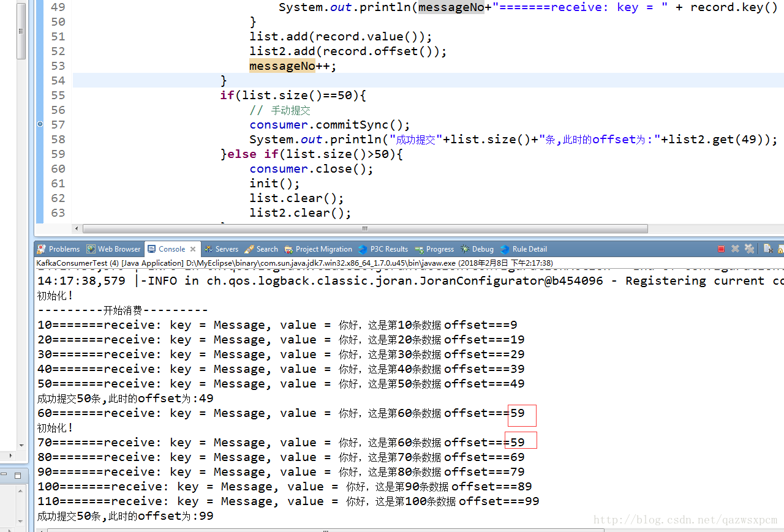Switch to the Debug tab
Viewport: 784px width, 532px height.
pos(477,249)
